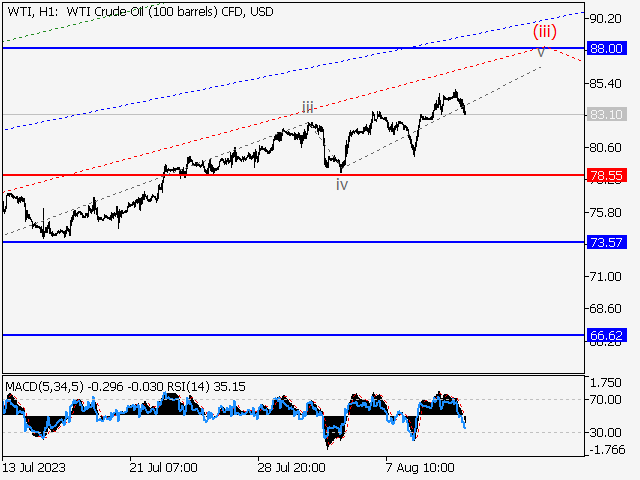Click the gray 'iv' wave label

click(342, 185)
